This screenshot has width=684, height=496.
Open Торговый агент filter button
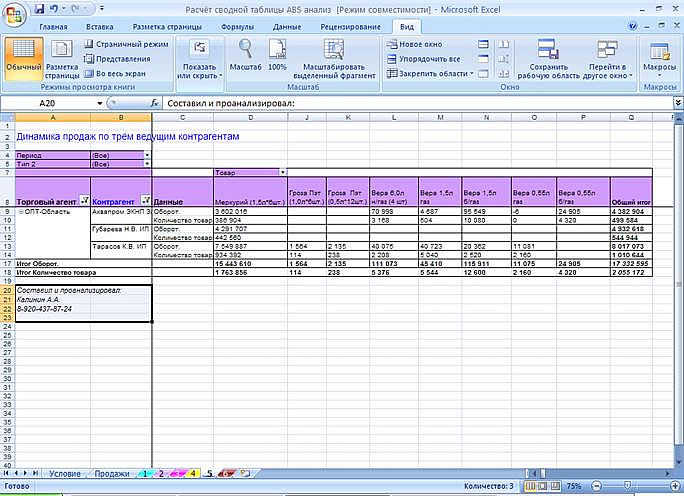click(85, 201)
